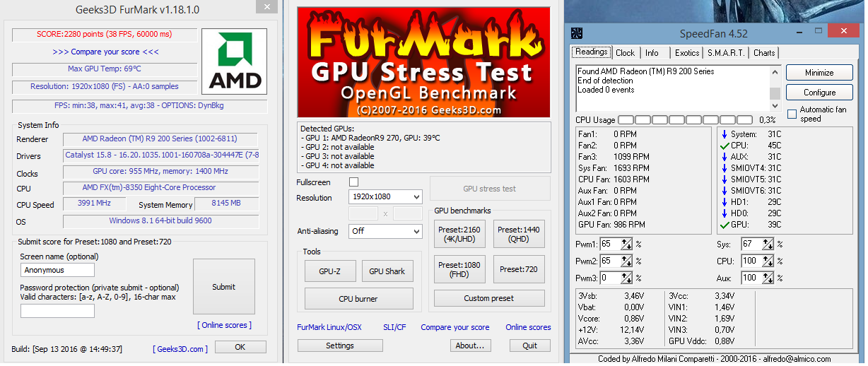This screenshot has width=868, height=366.
Task: Click the CPU fan percentage stepper arrows
Action: (768, 261)
